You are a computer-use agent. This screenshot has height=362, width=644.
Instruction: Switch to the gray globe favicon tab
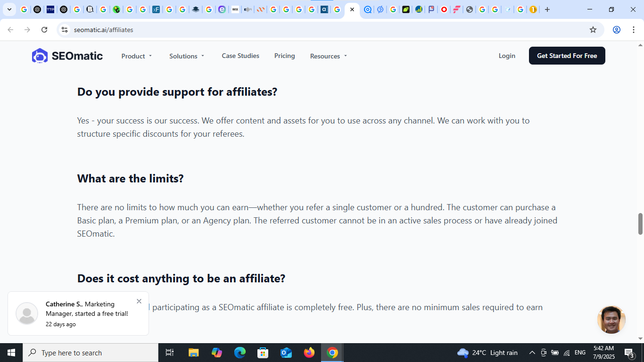click(x=470, y=9)
